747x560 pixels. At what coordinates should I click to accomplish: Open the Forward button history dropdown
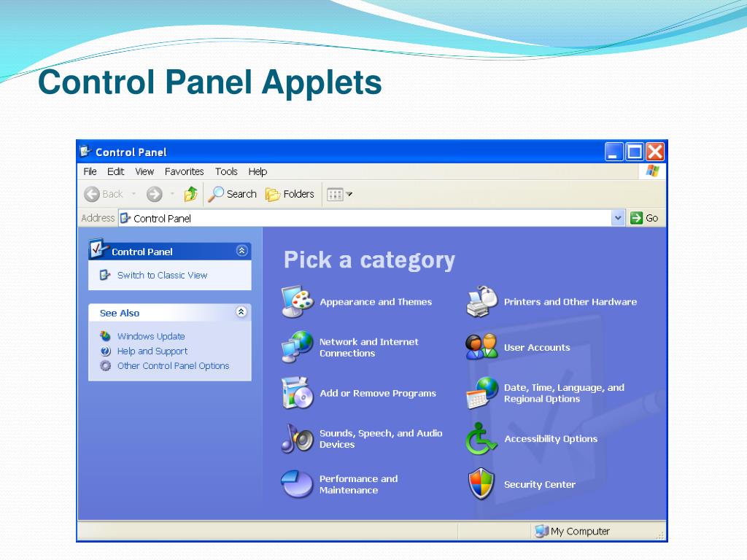point(172,194)
